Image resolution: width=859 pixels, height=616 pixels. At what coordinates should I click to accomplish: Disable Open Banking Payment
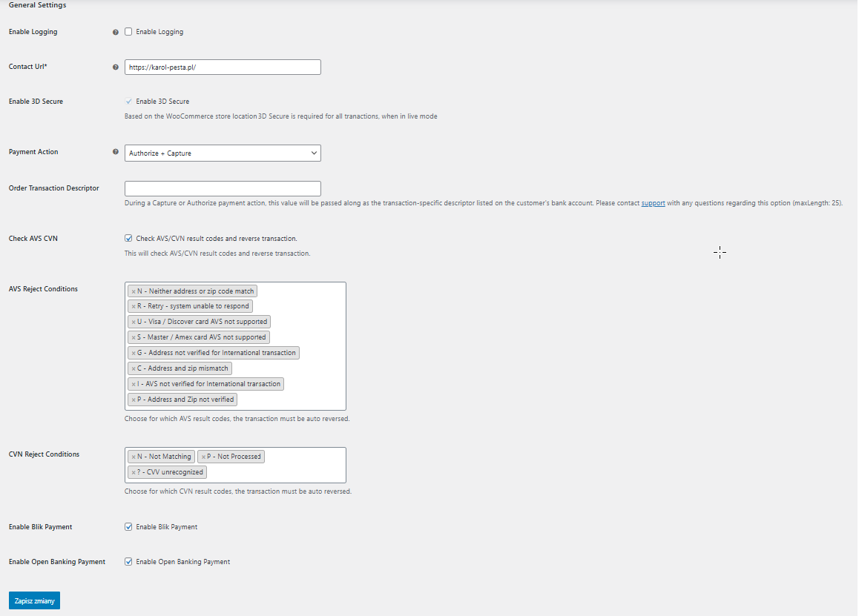click(x=128, y=561)
